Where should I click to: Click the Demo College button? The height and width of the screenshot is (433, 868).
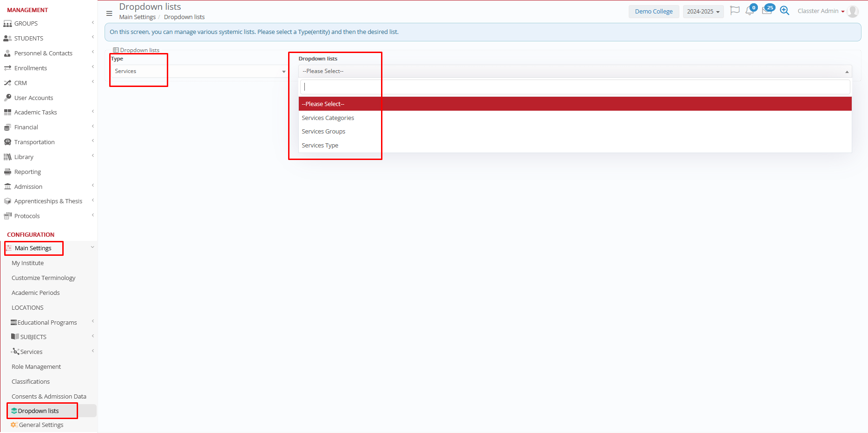point(654,12)
